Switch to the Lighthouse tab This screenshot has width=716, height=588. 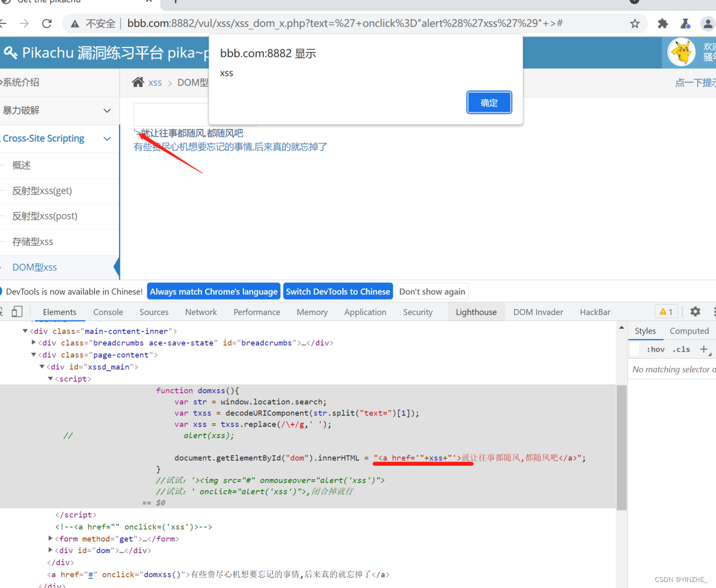pos(476,312)
